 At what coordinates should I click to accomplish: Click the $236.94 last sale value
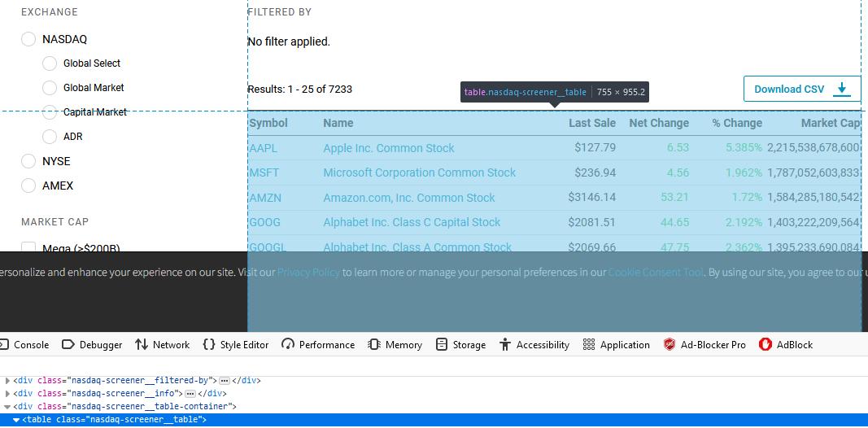tap(595, 173)
